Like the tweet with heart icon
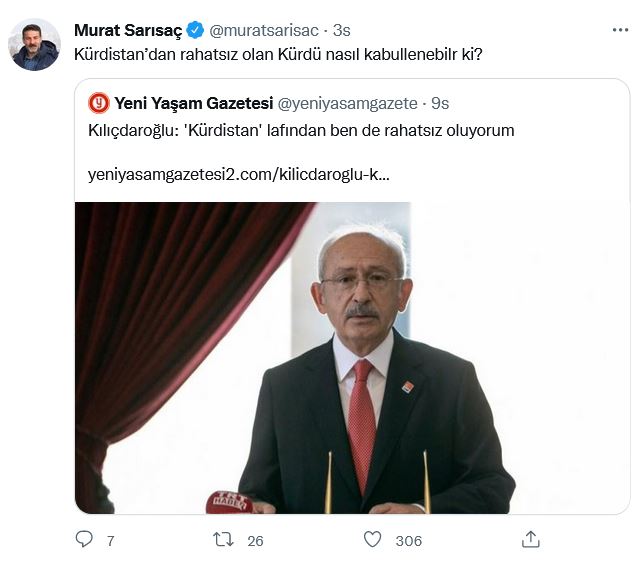The height and width of the screenshot is (566, 641). point(372,539)
